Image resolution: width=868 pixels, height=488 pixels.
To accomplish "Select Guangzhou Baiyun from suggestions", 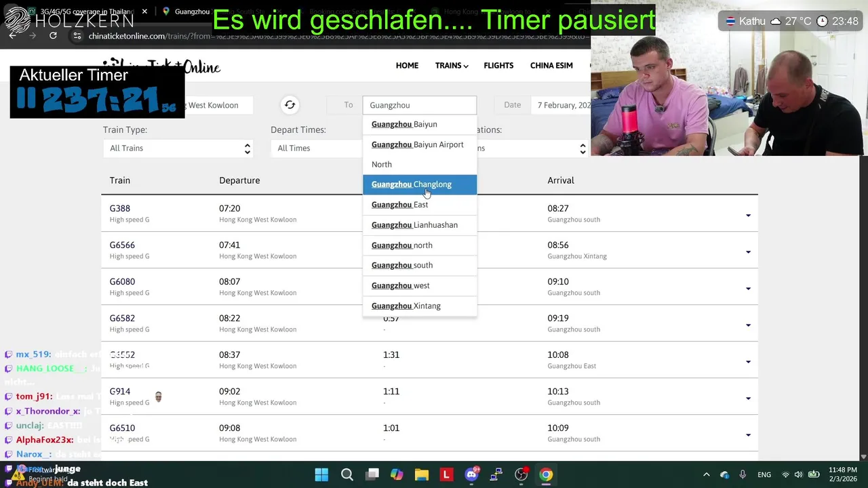I will (x=420, y=124).
